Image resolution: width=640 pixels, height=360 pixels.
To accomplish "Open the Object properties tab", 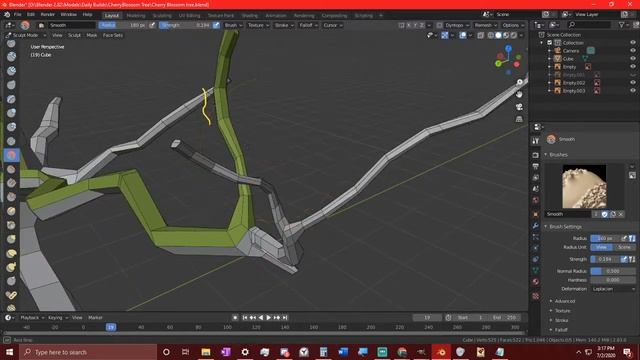I will tap(536, 214).
